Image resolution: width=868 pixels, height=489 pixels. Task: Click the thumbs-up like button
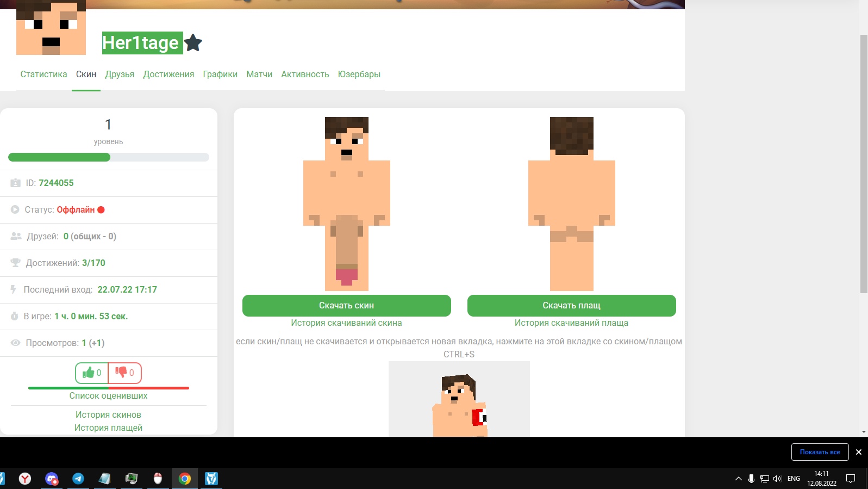92,373
